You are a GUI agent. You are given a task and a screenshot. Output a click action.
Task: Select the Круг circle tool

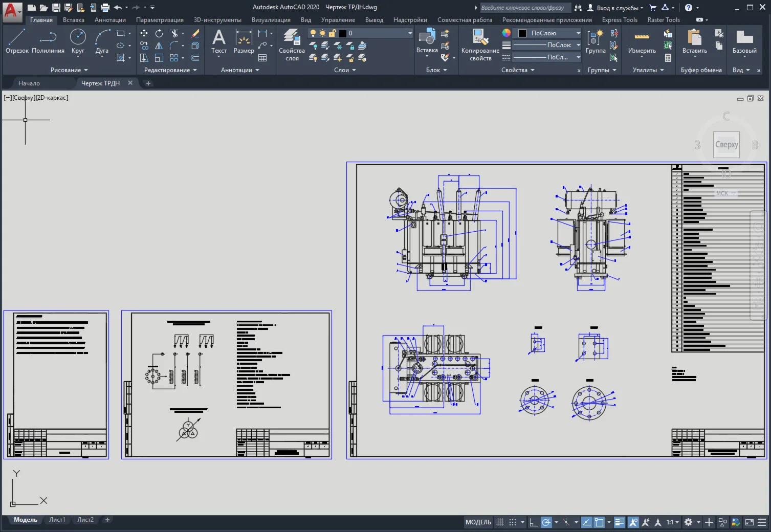pos(78,41)
